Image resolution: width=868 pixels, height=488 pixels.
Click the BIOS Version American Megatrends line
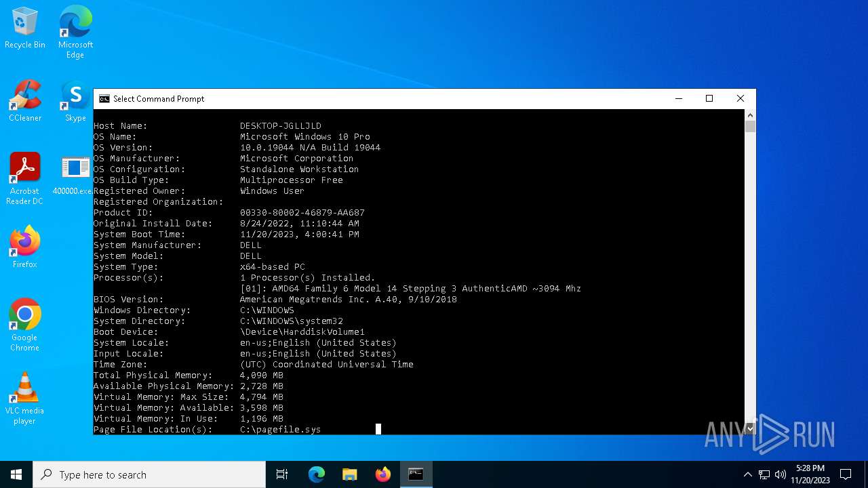[349, 300]
